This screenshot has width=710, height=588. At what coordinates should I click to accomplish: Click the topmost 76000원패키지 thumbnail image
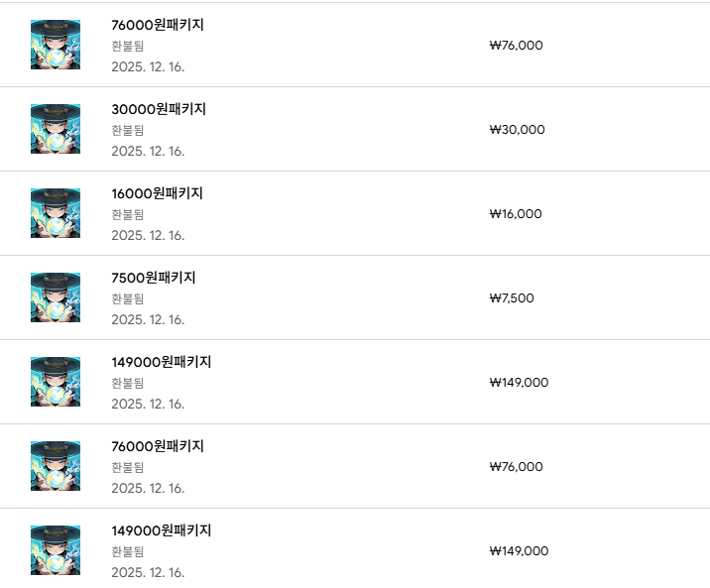click(x=56, y=45)
